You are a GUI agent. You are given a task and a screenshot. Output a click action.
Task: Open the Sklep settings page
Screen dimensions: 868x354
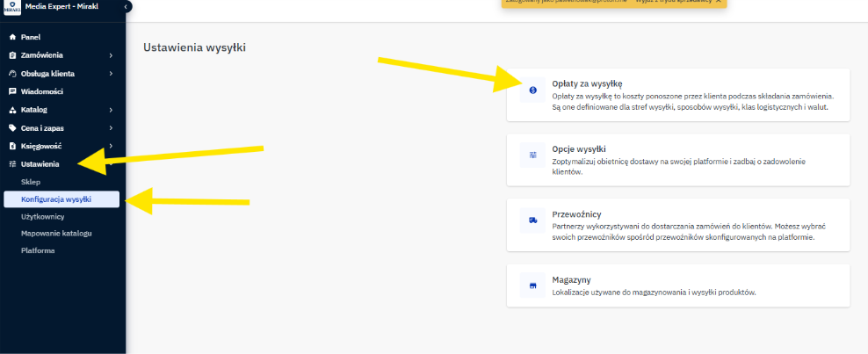click(x=31, y=182)
